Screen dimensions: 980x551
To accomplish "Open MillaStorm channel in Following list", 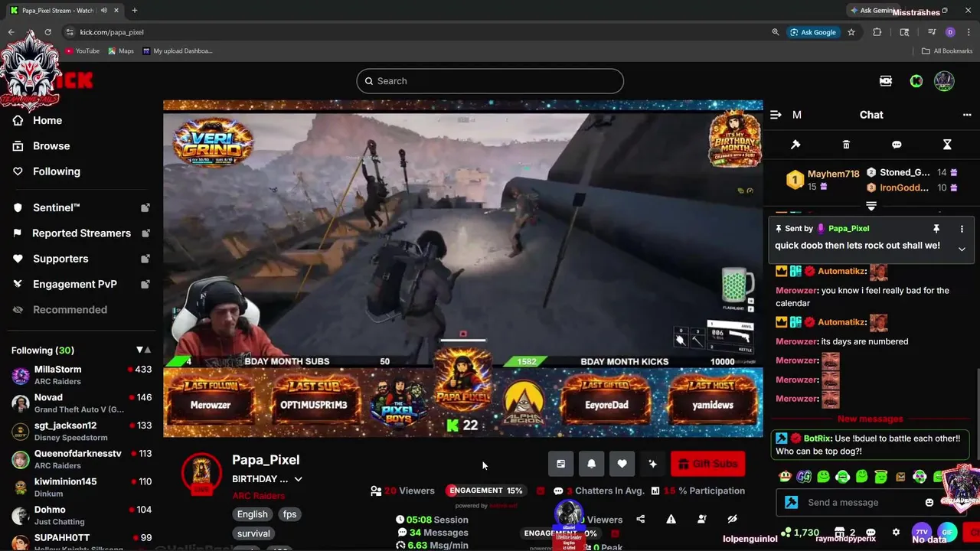I will (x=80, y=375).
